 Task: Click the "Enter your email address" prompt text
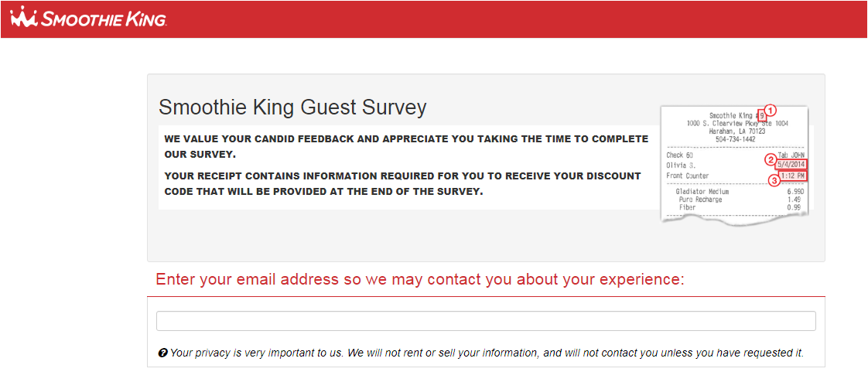420,279
